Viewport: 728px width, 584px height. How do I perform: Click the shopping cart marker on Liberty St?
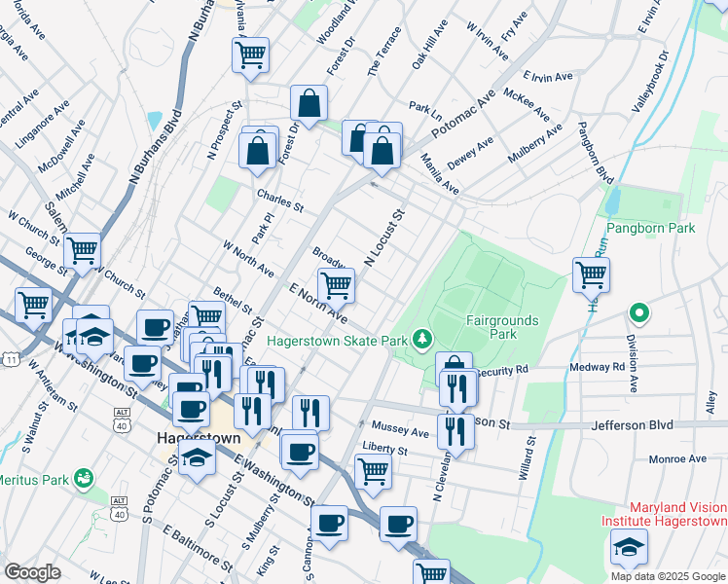(374, 470)
